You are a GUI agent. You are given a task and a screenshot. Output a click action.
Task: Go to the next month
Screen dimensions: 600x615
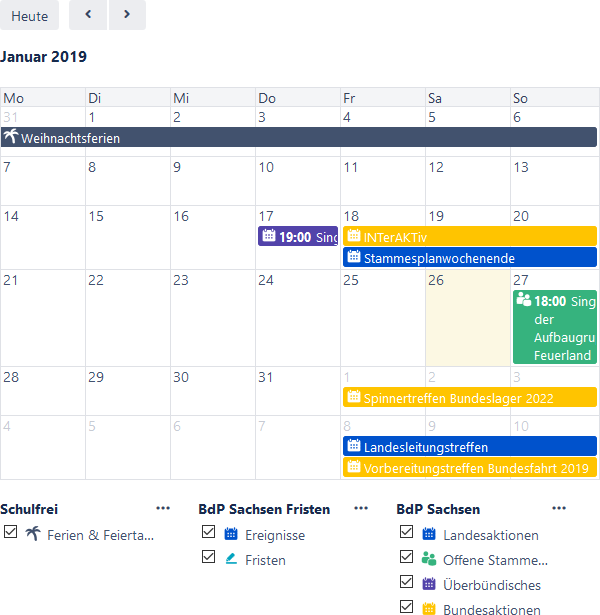[x=126, y=15]
